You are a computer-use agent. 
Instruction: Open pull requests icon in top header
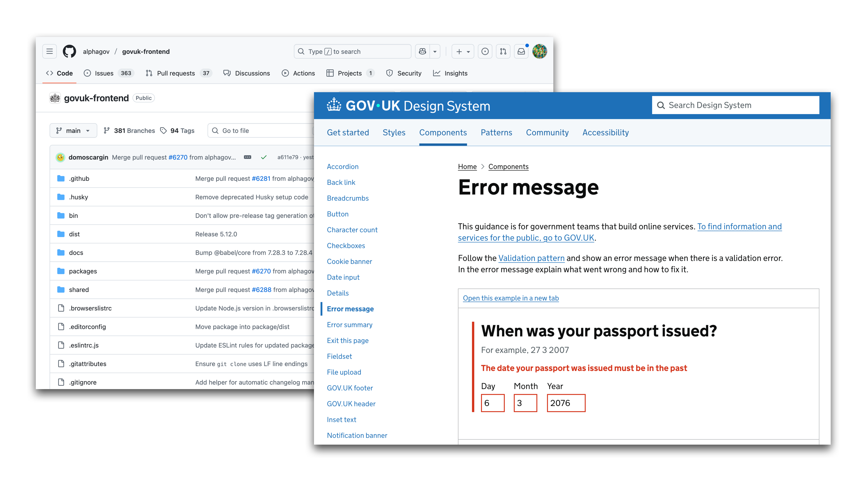click(x=503, y=52)
